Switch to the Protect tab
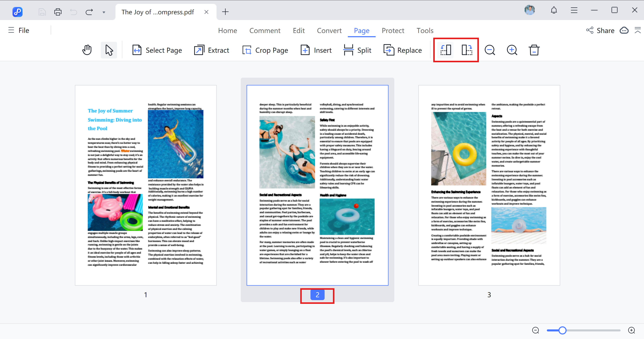 [393, 30]
